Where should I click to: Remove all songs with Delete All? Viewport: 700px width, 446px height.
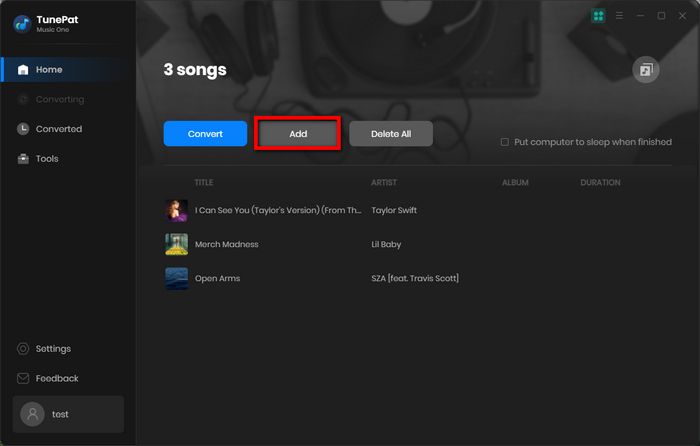(x=391, y=133)
